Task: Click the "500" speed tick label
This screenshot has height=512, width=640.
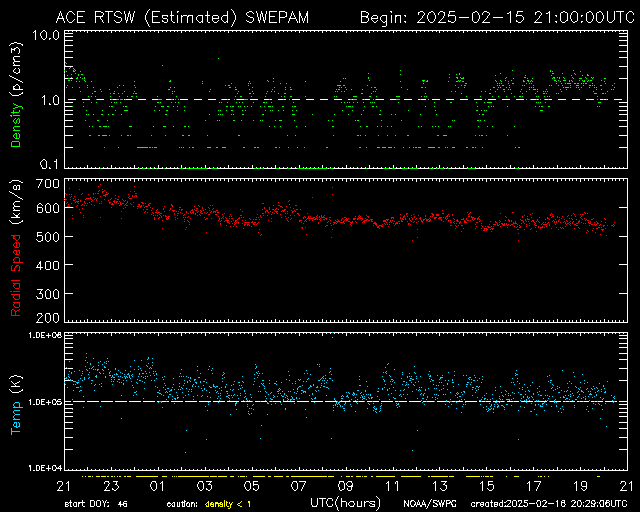Action: pos(48,237)
